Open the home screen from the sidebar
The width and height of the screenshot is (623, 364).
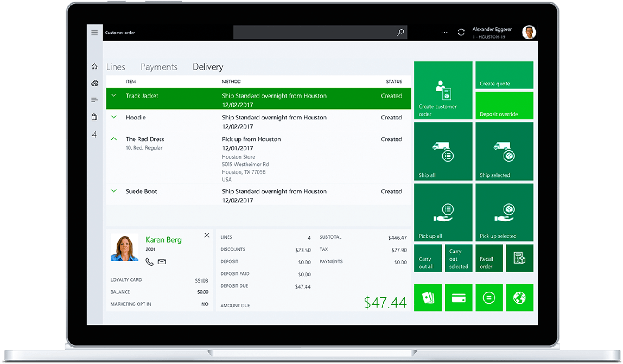point(94,66)
